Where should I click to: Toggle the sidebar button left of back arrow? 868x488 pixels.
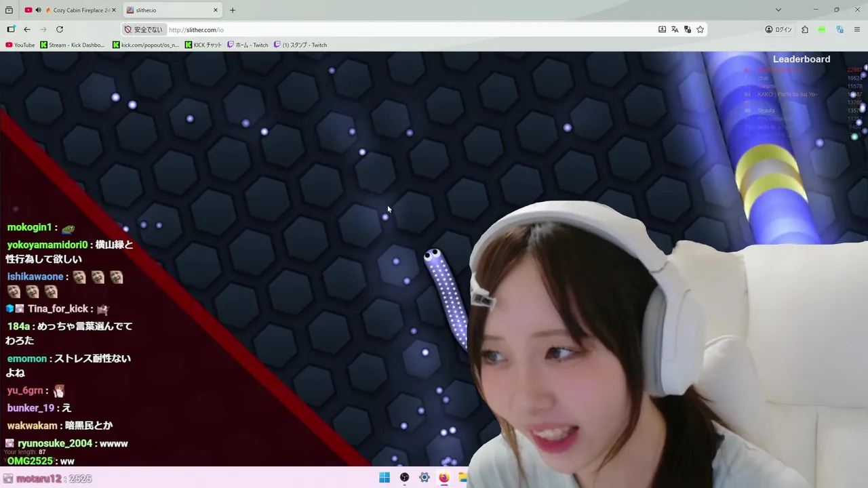(11, 29)
